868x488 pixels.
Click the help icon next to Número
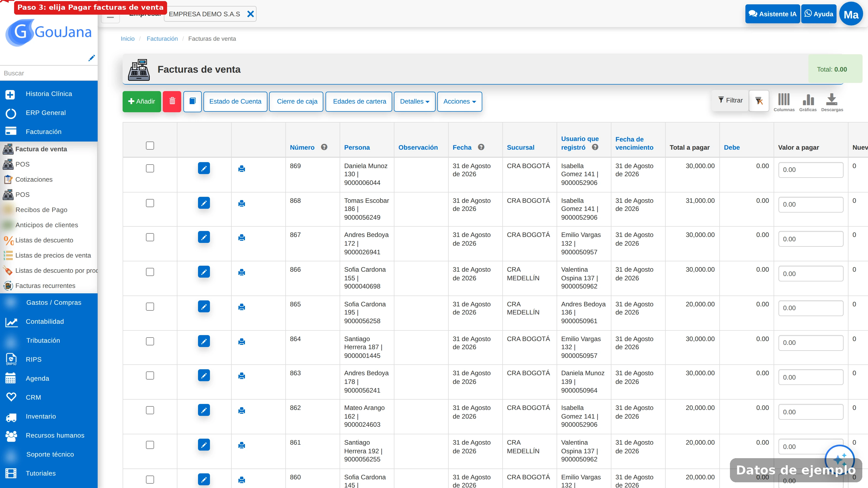click(324, 147)
